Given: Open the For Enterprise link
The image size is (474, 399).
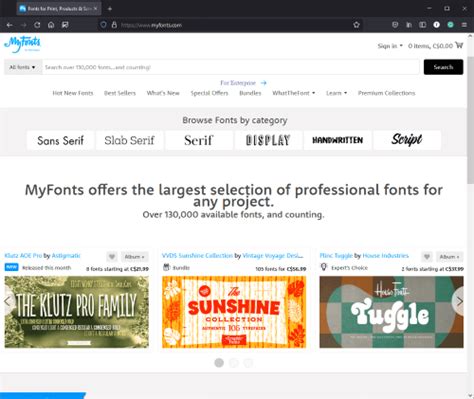Looking at the screenshot, I should click(238, 83).
